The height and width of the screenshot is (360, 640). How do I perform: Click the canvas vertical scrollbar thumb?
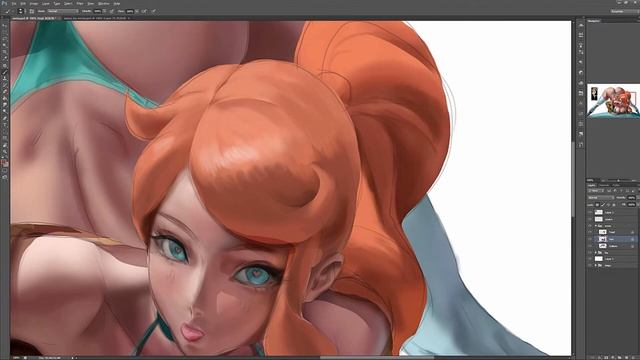(573, 178)
